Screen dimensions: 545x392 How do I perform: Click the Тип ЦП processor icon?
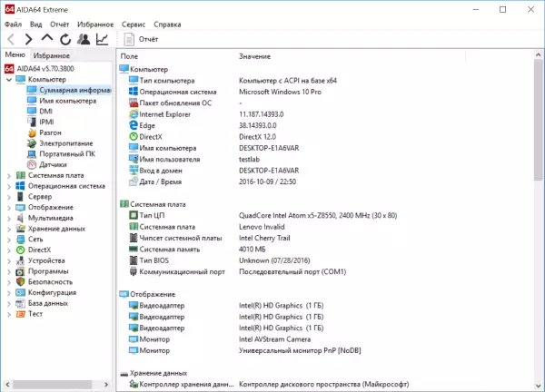click(134, 215)
